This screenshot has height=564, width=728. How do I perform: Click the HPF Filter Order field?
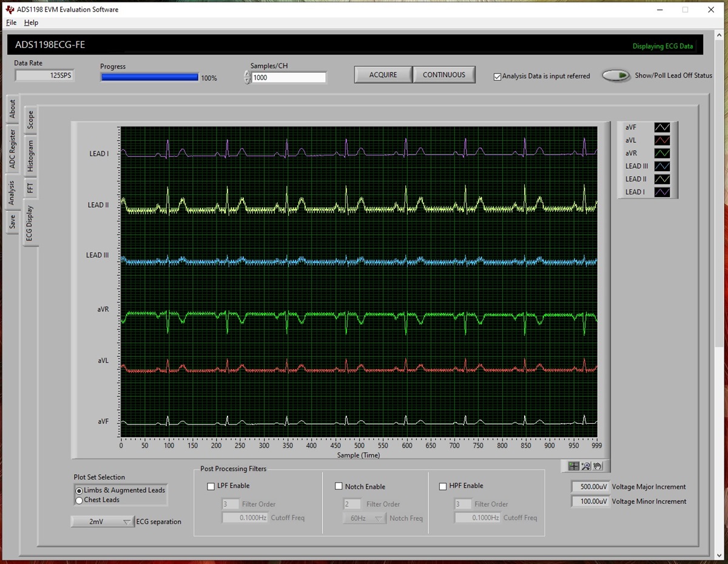(x=462, y=504)
